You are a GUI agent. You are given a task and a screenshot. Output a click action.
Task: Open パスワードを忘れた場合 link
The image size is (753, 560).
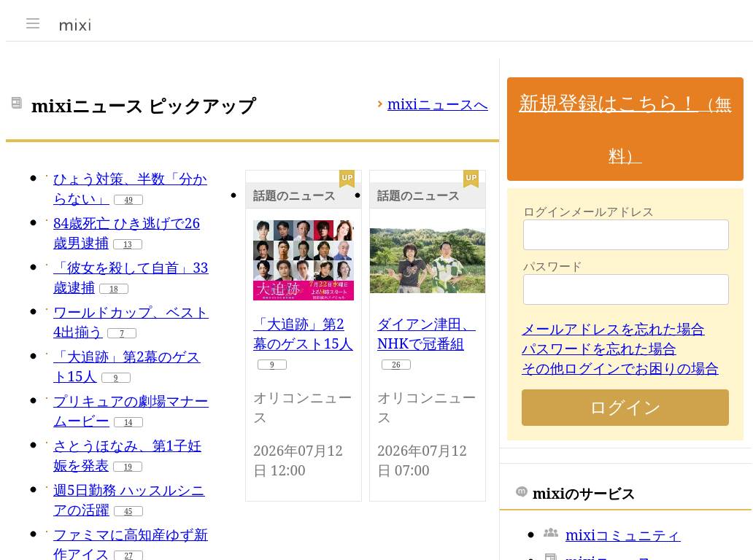(599, 349)
